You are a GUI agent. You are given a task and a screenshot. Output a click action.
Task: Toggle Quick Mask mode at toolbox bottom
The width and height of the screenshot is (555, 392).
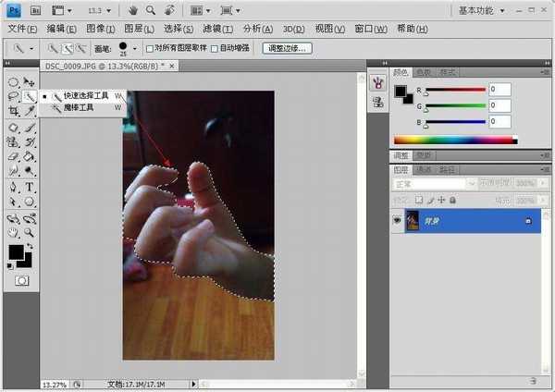pos(21,279)
